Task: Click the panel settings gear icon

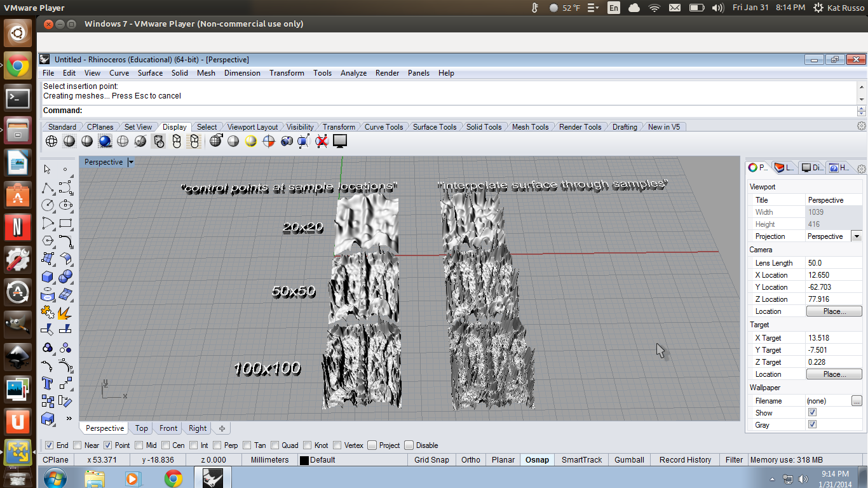Action: [861, 168]
